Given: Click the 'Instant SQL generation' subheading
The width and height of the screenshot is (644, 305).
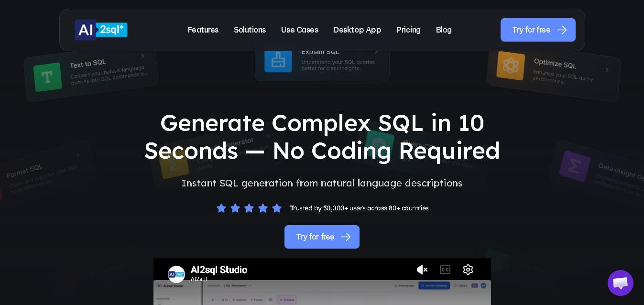Looking at the screenshot, I should pos(322,183).
